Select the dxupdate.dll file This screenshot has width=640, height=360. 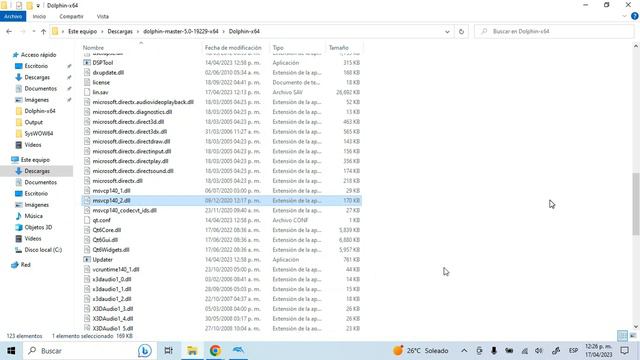tap(108, 73)
